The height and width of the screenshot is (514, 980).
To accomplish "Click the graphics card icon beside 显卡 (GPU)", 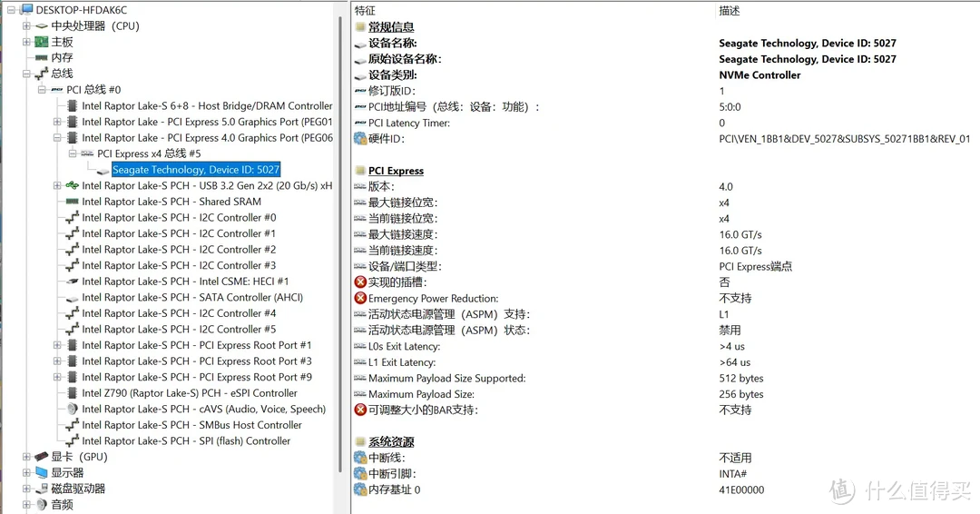I will point(41,457).
